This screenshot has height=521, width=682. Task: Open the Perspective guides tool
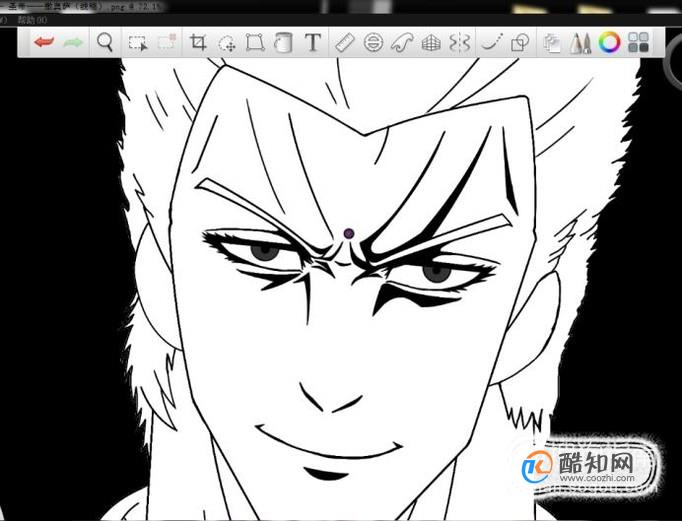point(431,43)
